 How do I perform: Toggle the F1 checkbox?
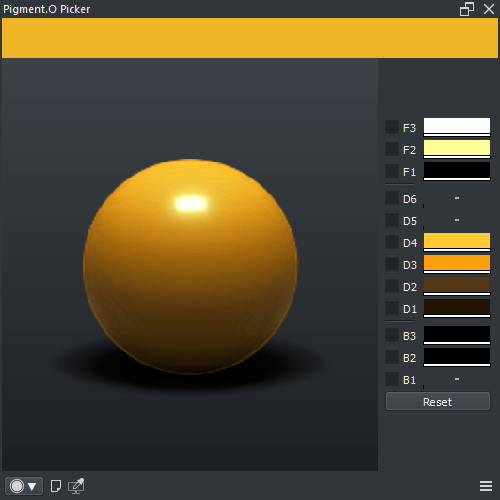tap(392, 171)
